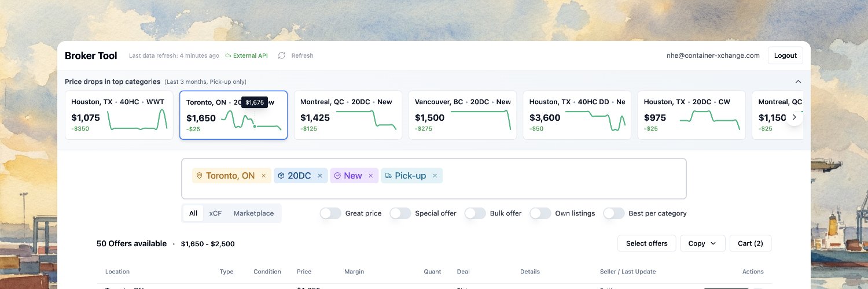Click the Broker Tool title
868x289 pixels.
(91, 55)
